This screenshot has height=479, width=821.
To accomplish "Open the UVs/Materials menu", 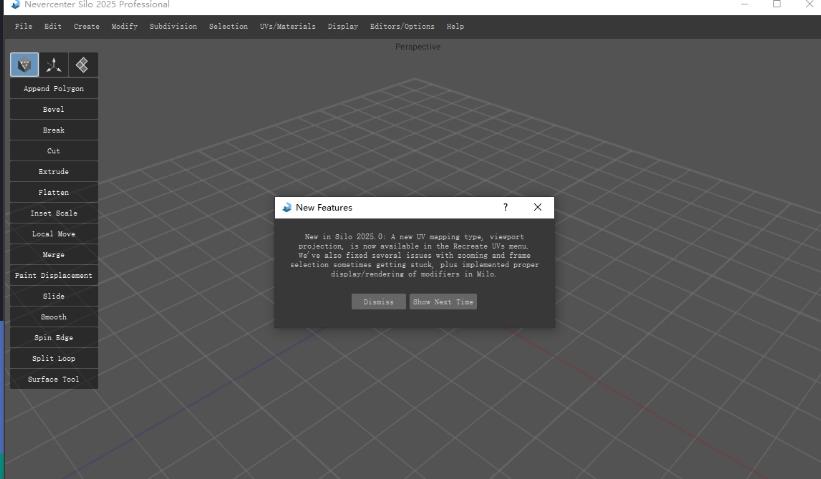I will [287, 26].
